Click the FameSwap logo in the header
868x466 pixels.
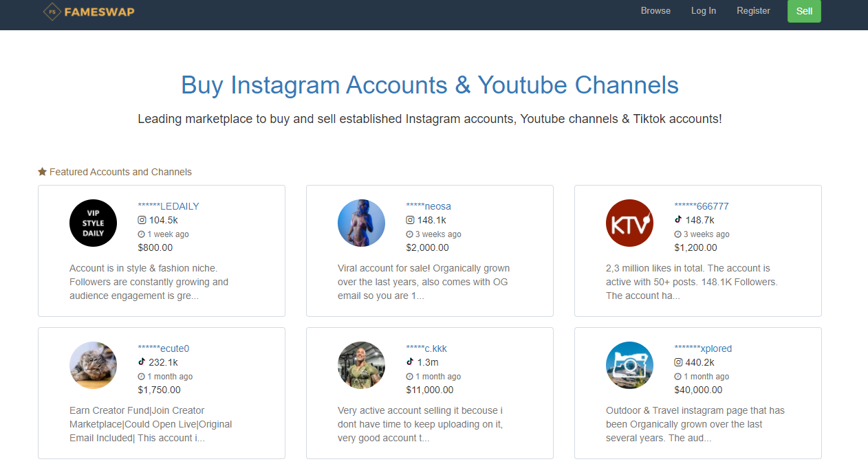point(89,11)
